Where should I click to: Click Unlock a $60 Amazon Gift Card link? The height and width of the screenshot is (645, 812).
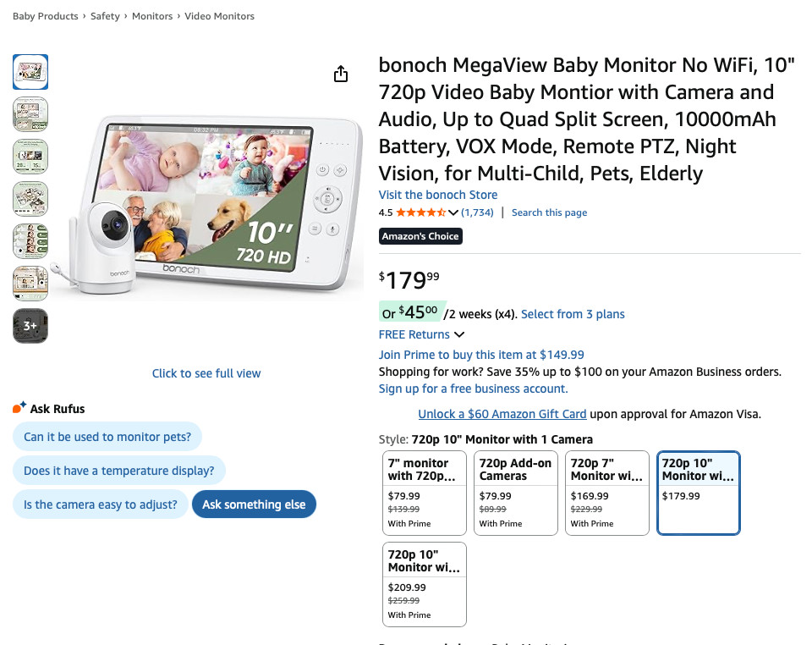[x=502, y=414]
